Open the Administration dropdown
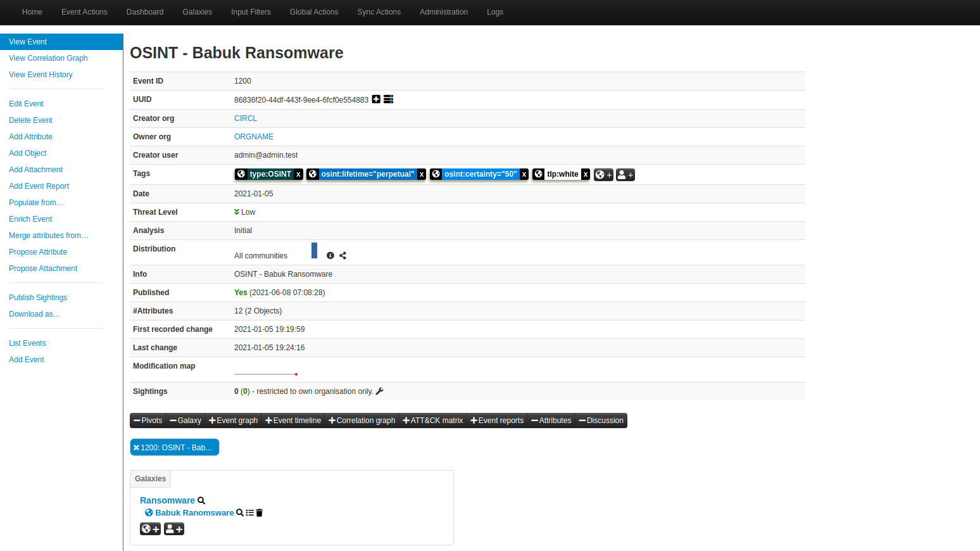This screenshot has height=551, width=980. pos(444,12)
